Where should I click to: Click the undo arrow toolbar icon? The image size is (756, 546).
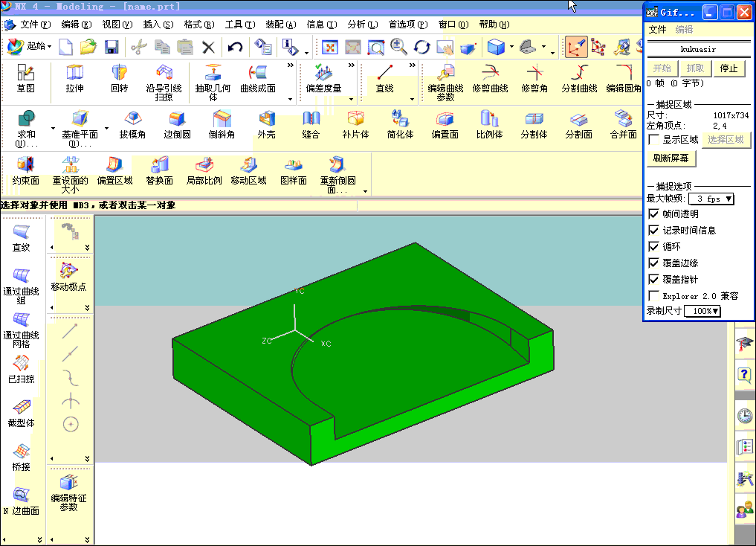click(235, 47)
